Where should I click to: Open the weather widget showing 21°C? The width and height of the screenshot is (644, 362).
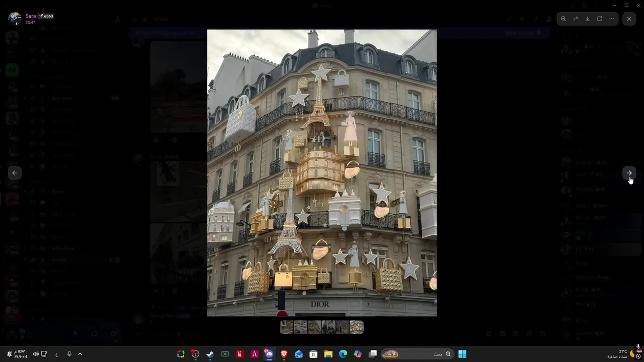click(621, 354)
